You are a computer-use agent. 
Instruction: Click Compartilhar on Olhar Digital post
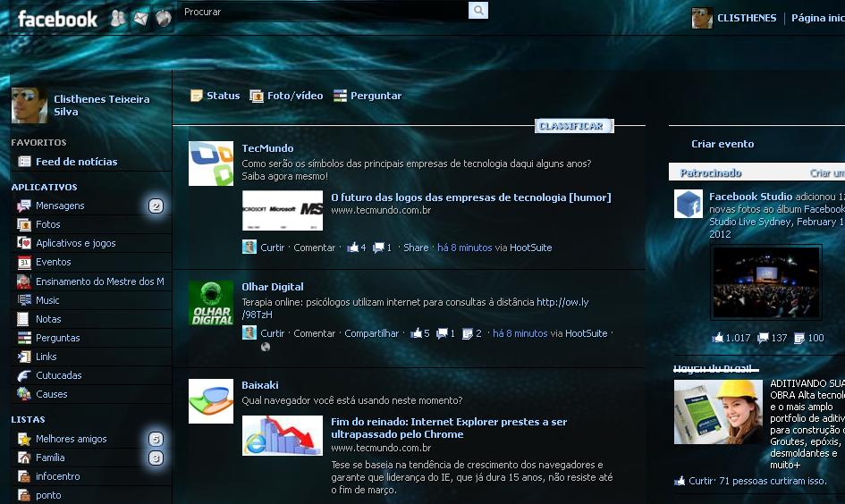click(x=371, y=333)
